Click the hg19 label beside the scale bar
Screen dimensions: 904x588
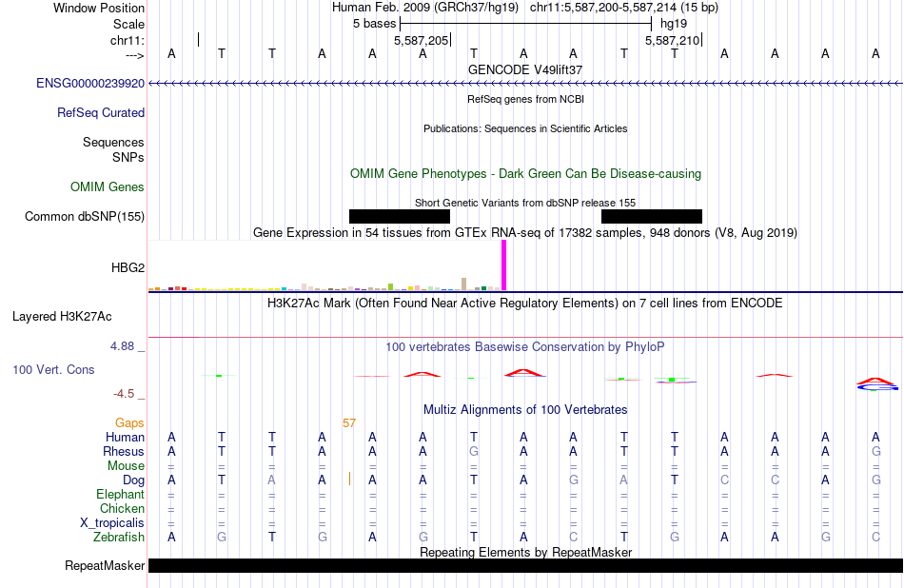click(x=674, y=24)
